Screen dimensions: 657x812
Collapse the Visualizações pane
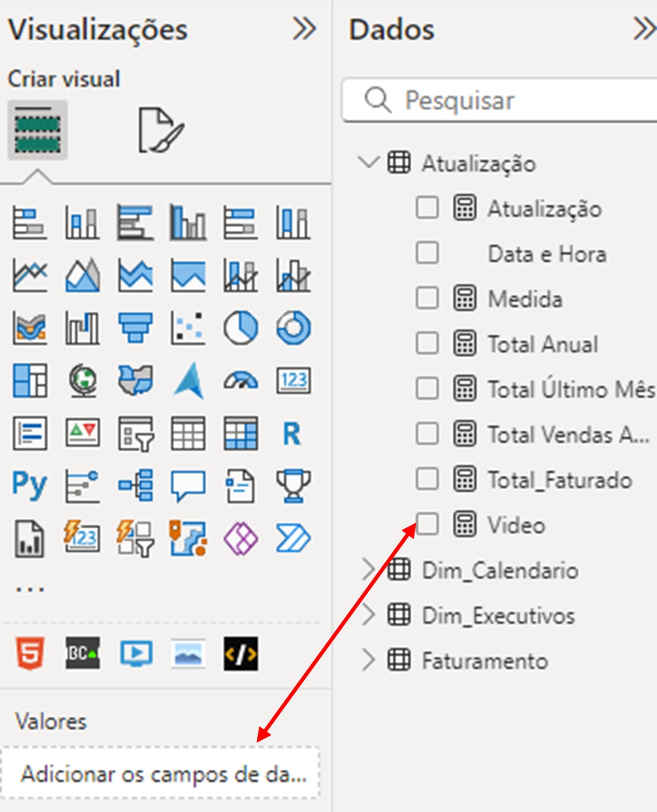(x=304, y=29)
